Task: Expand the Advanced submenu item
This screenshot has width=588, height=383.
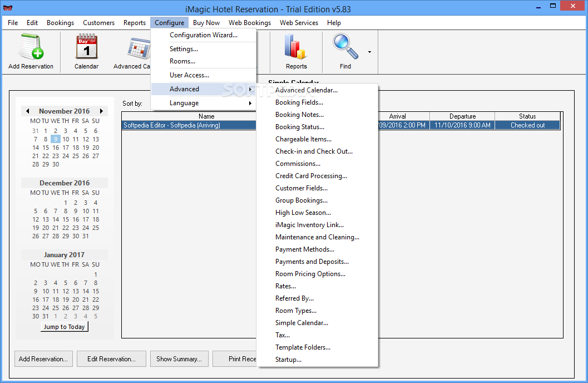Action: [x=204, y=89]
